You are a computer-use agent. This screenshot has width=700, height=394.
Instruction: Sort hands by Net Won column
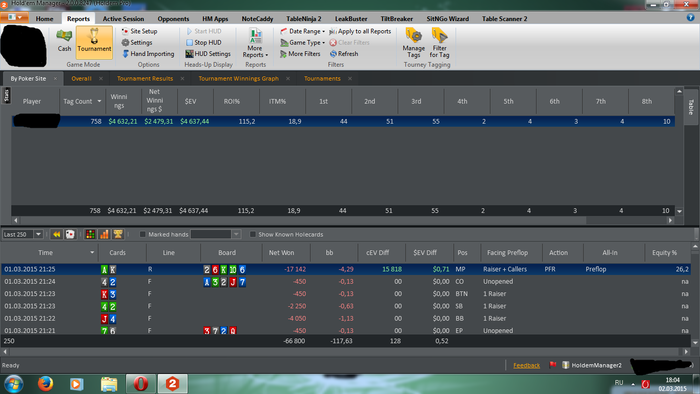click(281, 253)
